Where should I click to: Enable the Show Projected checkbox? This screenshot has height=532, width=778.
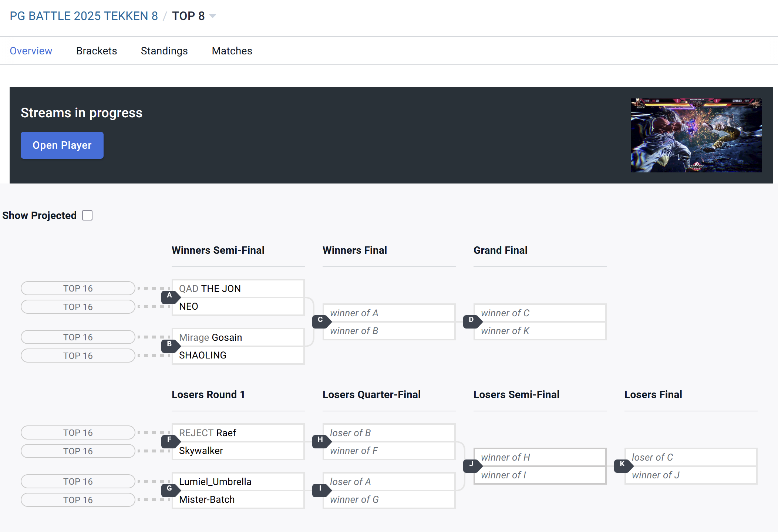[87, 215]
